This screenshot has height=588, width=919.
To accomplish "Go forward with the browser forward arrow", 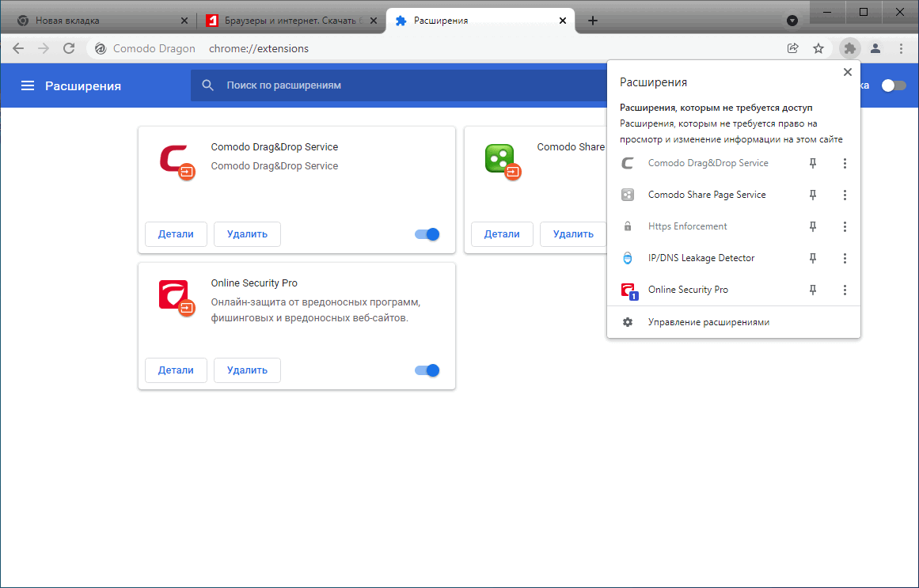I will click(x=44, y=48).
